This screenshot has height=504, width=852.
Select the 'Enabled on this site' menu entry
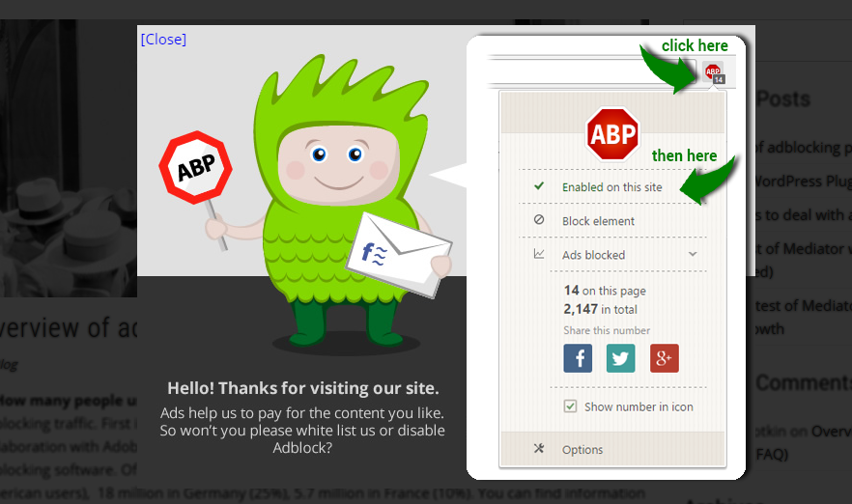pos(612,187)
